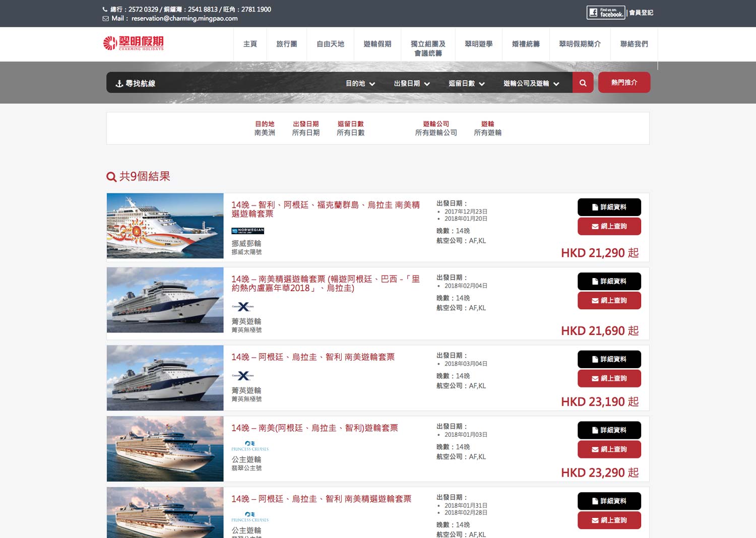
Task: Open the 福克蘭群島 cruise package title
Action: 326,209
